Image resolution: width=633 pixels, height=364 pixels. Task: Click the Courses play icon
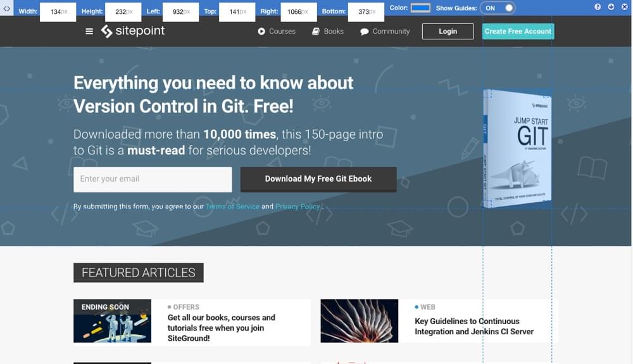[261, 32]
